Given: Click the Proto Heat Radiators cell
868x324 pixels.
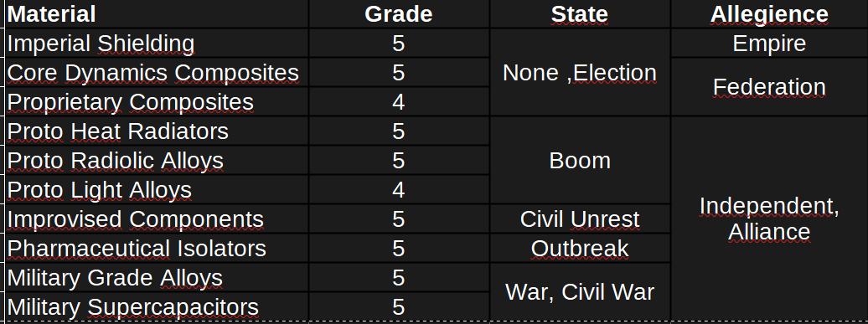Looking at the screenshot, I should click(x=157, y=131).
